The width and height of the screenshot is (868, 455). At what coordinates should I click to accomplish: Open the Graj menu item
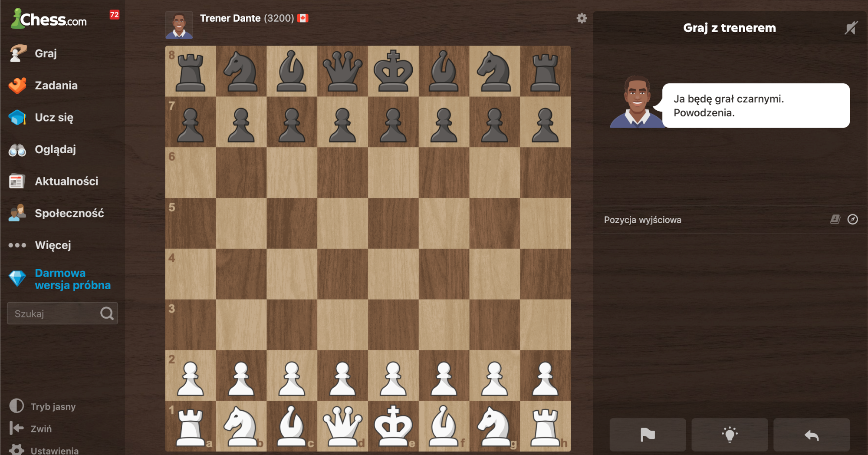click(45, 53)
